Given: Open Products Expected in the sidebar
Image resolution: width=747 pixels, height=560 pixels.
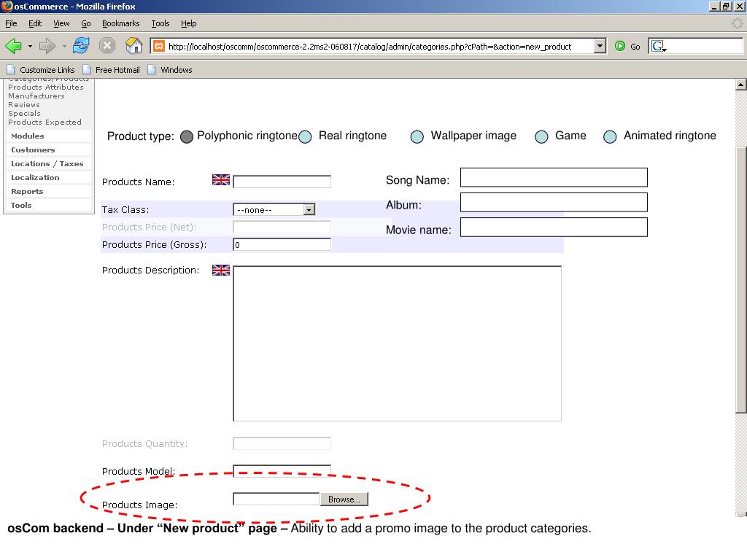Looking at the screenshot, I should 44,122.
